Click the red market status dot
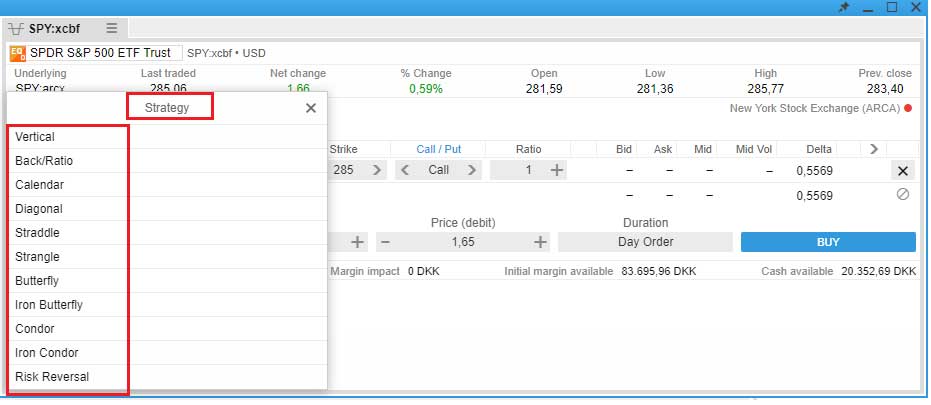Image resolution: width=931 pixels, height=405 pixels. click(908, 109)
